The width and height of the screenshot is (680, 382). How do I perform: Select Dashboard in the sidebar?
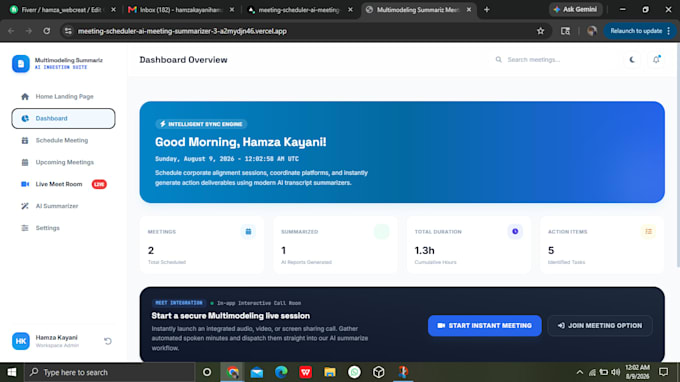point(63,118)
